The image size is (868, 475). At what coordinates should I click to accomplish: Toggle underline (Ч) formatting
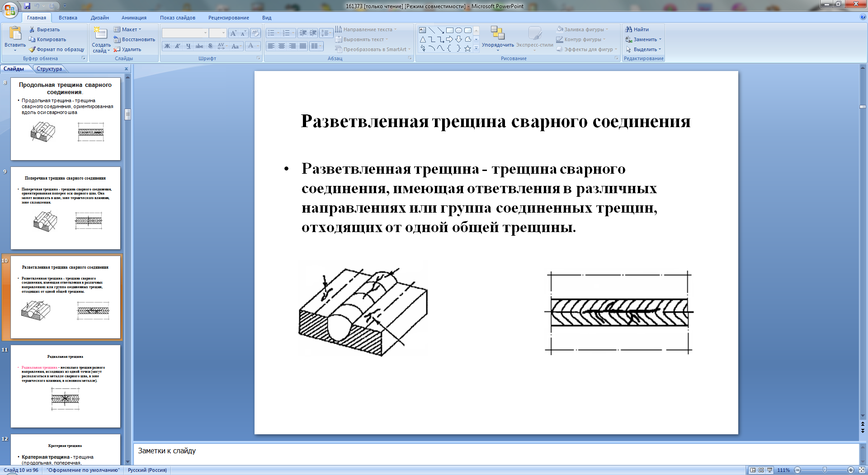pos(189,46)
